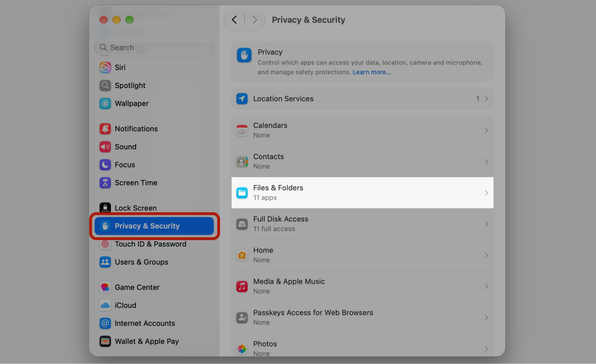Close the window with red button
Screen dimensions: 596x364
click(x=103, y=20)
